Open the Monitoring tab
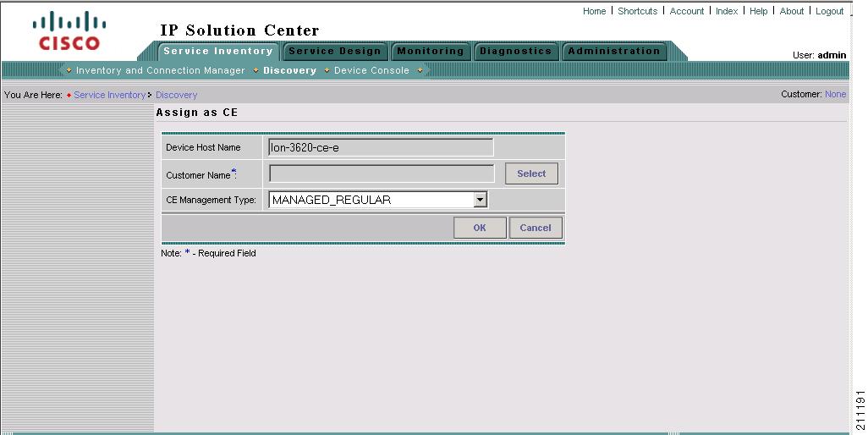This screenshot has width=868, height=435. (x=430, y=51)
